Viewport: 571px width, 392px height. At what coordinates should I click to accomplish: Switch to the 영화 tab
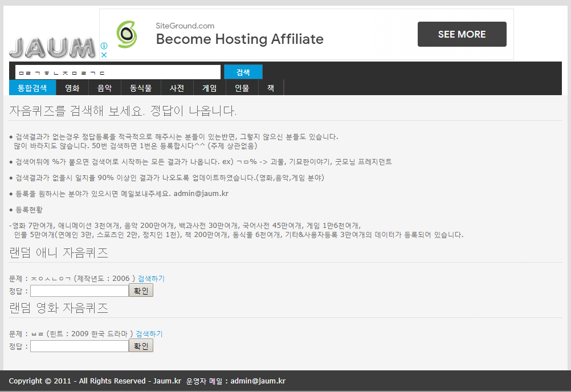(72, 88)
